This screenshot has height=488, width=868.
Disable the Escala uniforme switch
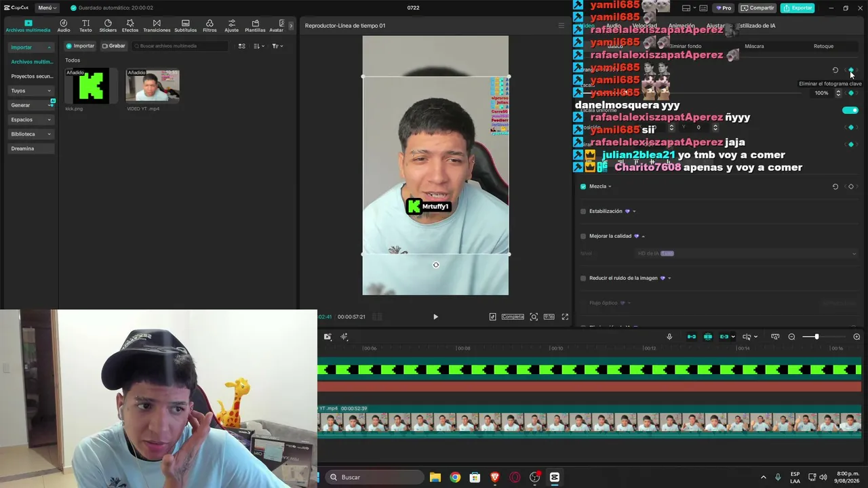(850, 110)
